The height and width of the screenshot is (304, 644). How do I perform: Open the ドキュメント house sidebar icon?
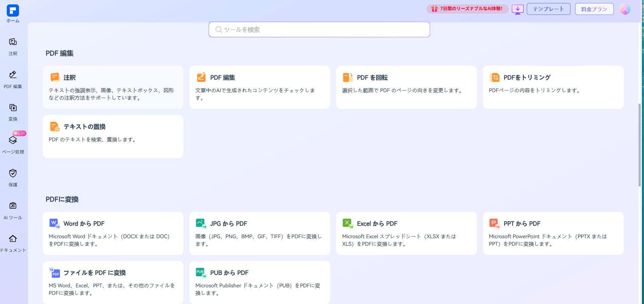tap(13, 239)
